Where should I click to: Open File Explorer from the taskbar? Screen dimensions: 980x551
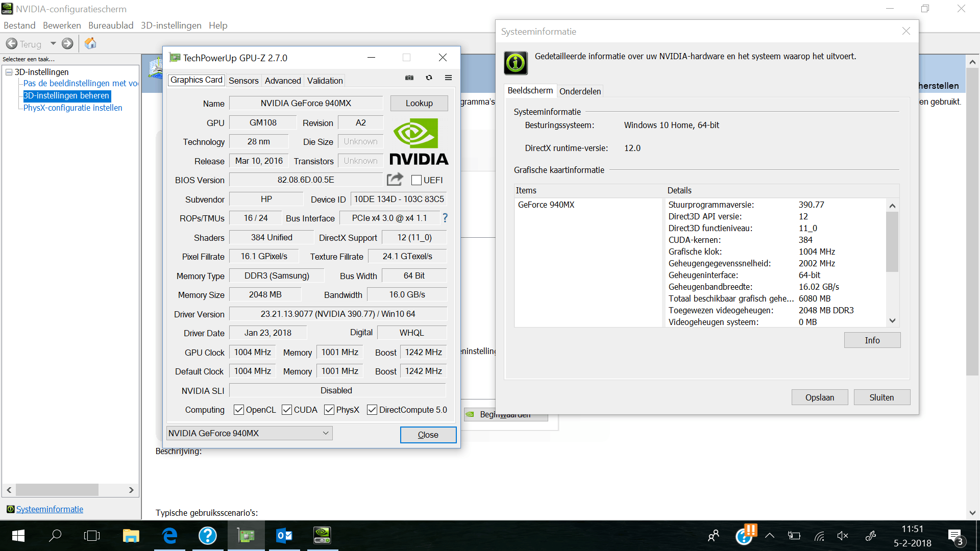click(x=131, y=536)
